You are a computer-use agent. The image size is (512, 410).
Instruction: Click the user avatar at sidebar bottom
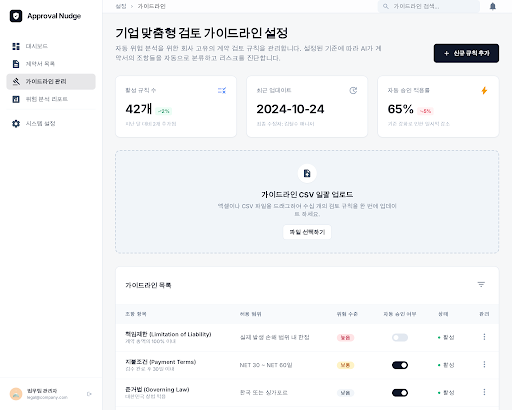pyautogui.click(x=16, y=394)
